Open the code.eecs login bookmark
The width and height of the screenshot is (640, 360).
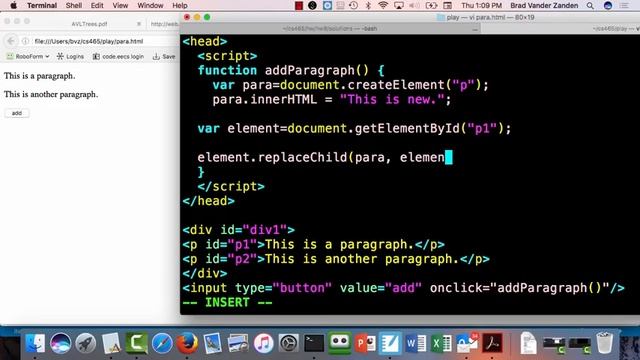tap(118, 56)
